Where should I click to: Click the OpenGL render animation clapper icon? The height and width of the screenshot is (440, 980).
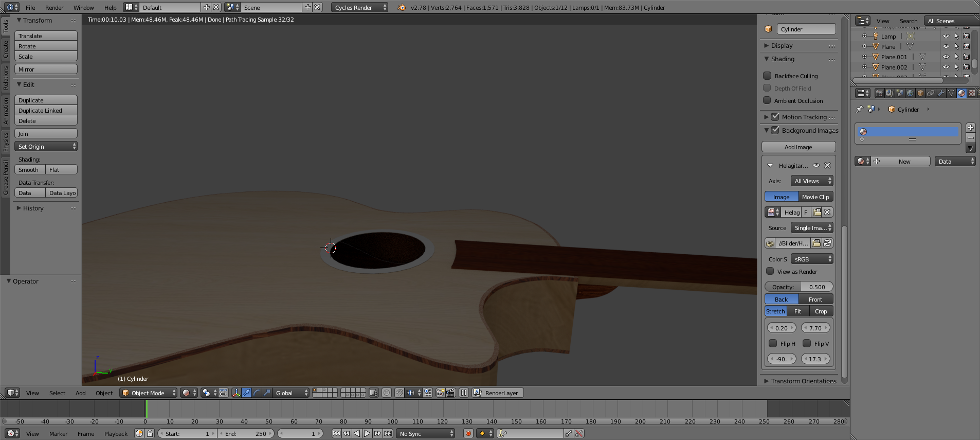(451, 393)
